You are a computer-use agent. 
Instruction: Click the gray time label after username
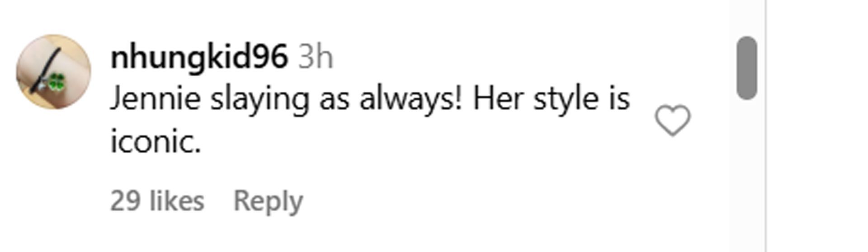tap(316, 57)
